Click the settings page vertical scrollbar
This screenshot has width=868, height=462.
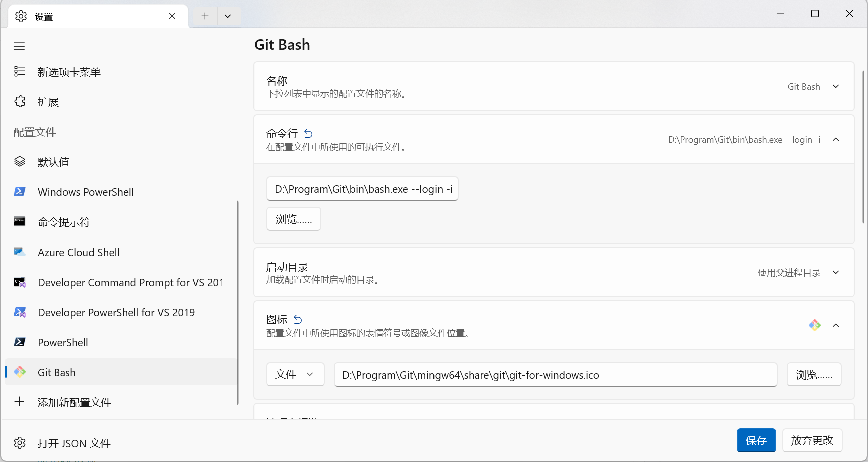coord(863,147)
